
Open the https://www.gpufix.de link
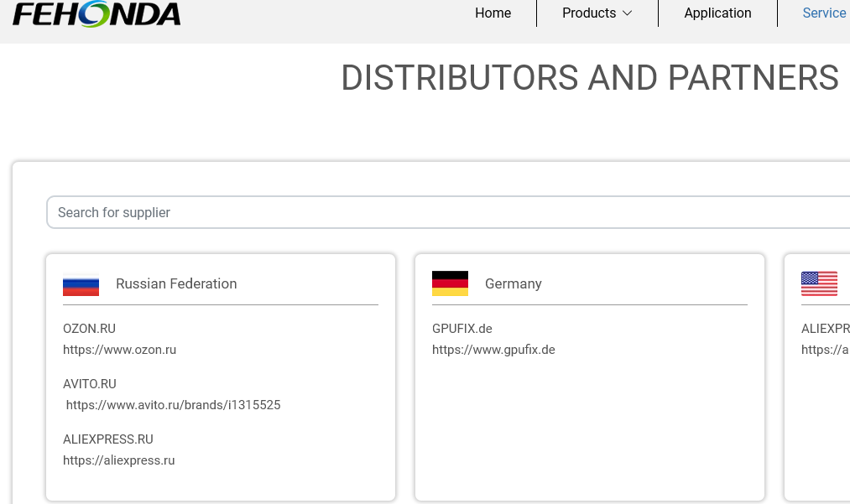tap(493, 350)
